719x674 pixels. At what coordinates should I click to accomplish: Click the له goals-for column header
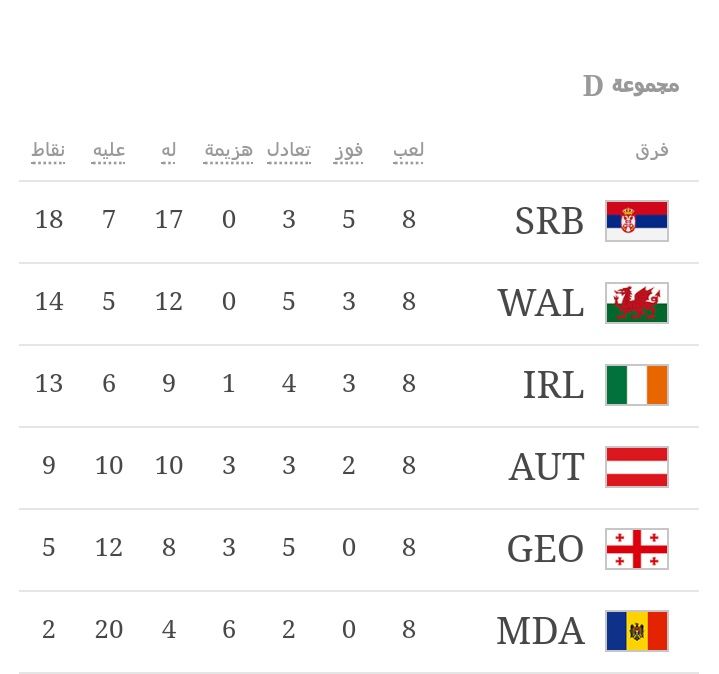pos(169,151)
